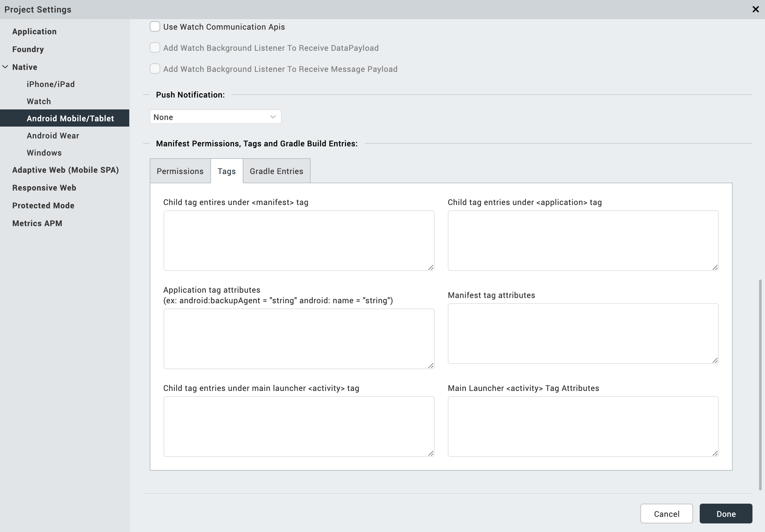Collapse the Native tree section

pos(5,67)
